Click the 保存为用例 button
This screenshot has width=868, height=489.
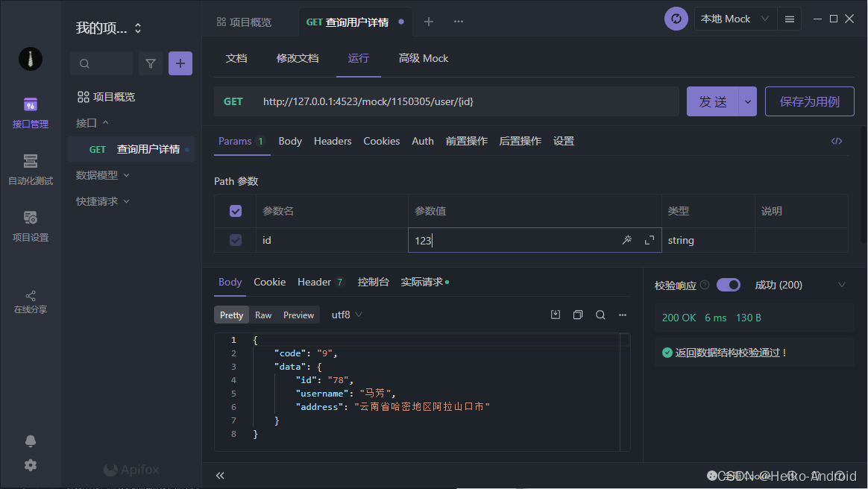809,101
